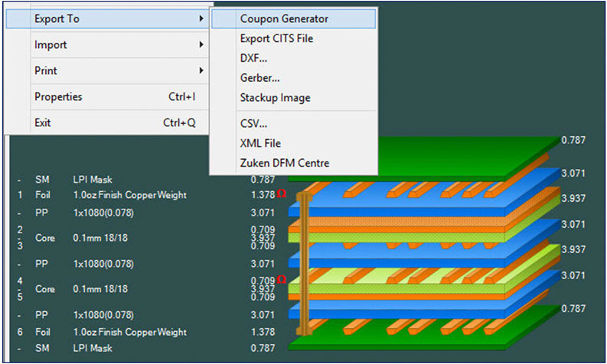Click Zuken DFM Centre

pos(284,163)
